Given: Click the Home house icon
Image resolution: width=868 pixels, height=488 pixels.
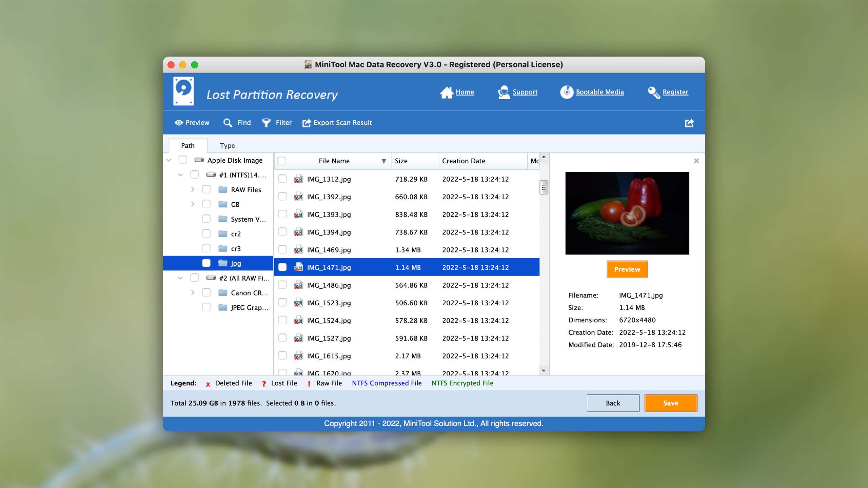Looking at the screenshot, I should coord(447,92).
